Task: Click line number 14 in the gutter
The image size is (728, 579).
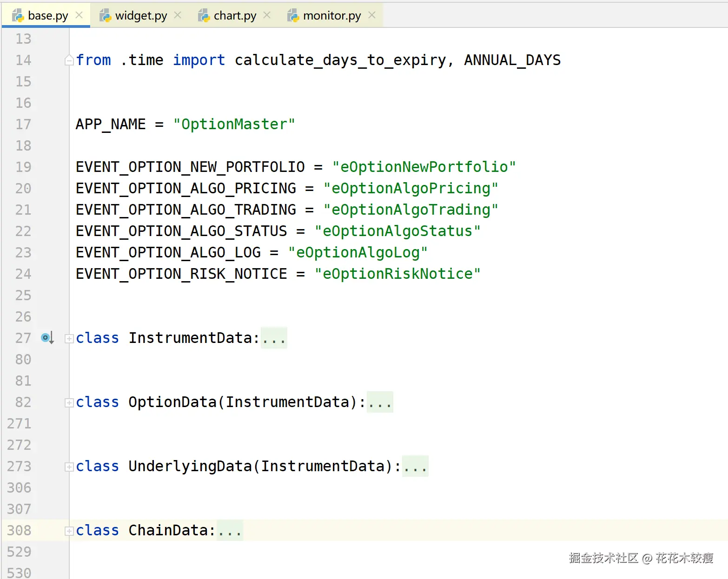Action: coord(23,60)
